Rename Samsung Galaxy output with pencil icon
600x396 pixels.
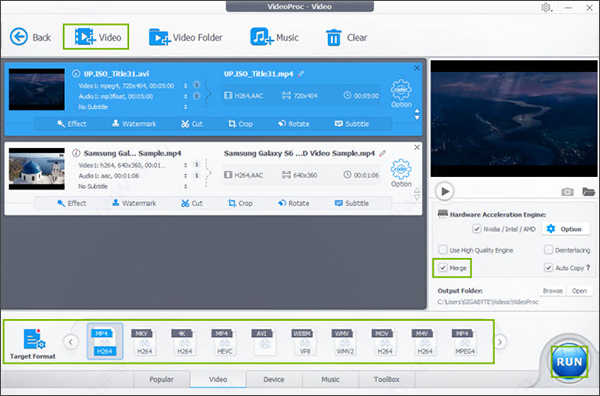[x=382, y=153]
